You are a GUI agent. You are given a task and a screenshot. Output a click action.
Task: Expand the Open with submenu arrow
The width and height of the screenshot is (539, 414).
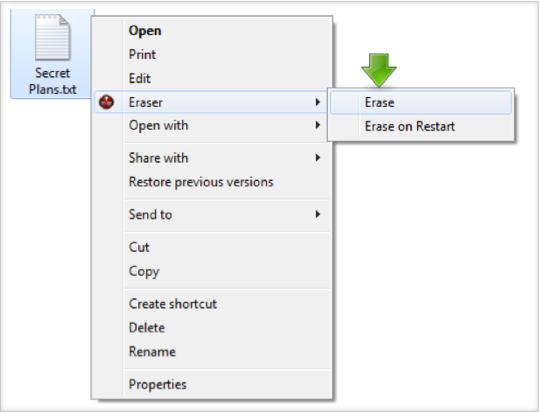coord(318,125)
